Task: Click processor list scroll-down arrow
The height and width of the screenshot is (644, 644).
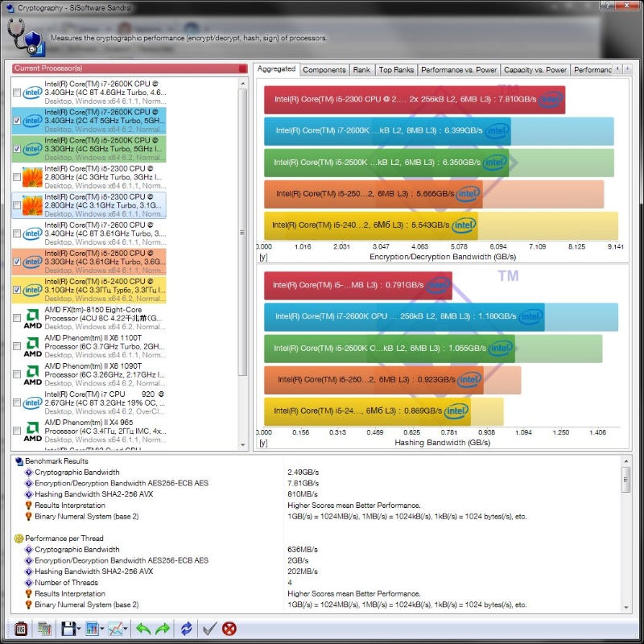Action: pyautogui.click(x=243, y=445)
